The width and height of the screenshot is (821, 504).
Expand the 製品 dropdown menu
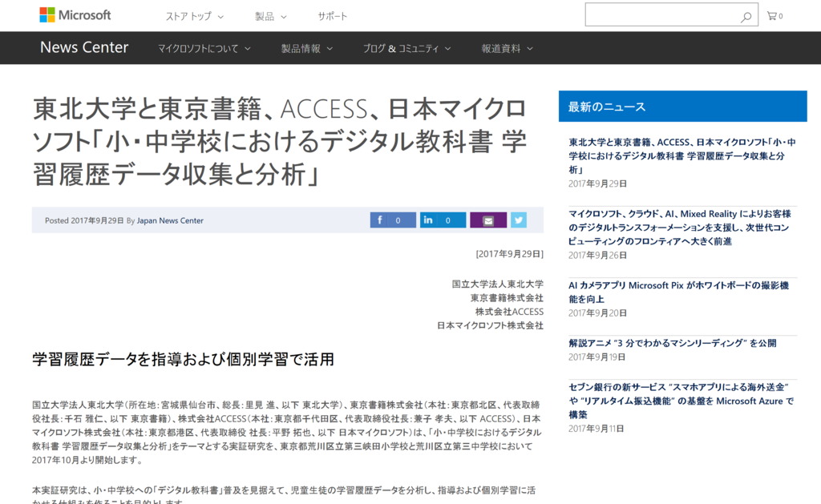tap(271, 16)
